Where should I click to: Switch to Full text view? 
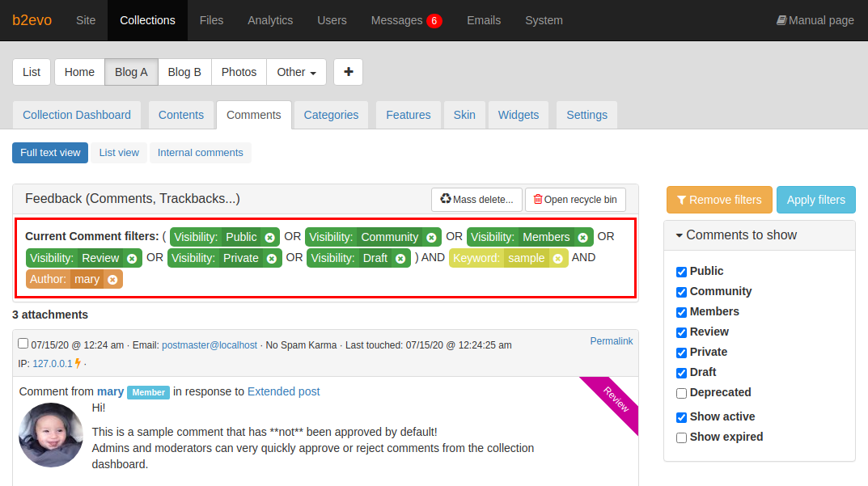point(50,153)
